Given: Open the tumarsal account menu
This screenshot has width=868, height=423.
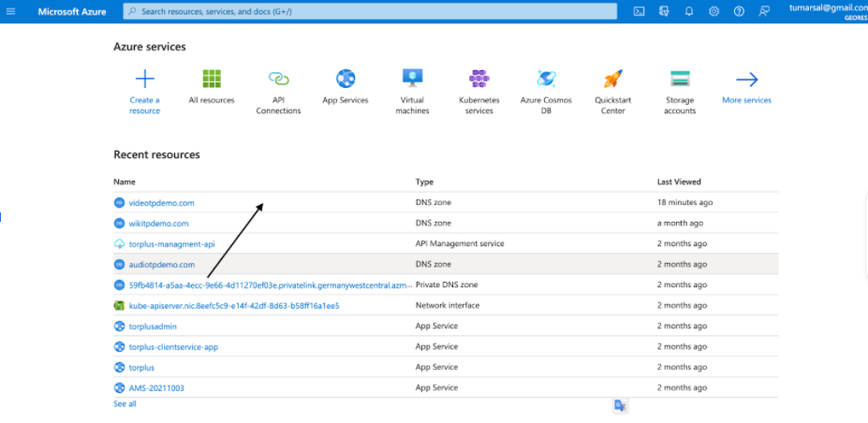Looking at the screenshot, I should click(x=828, y=11).
